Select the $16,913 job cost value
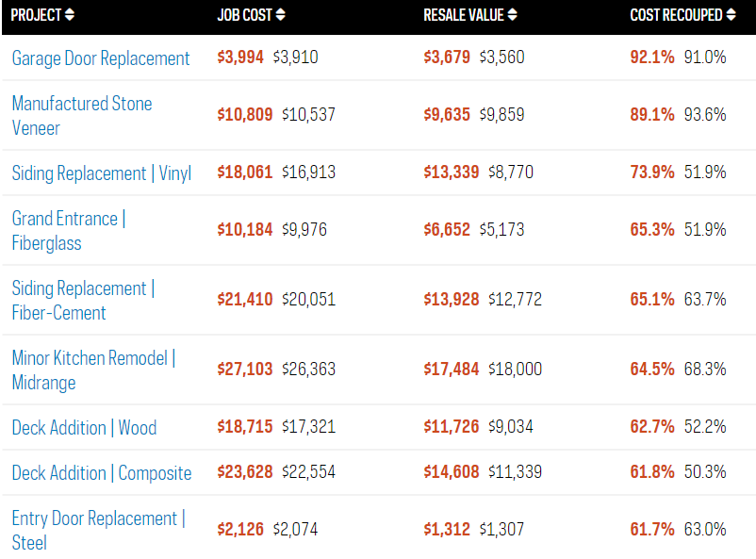 [x=308, y=173]
